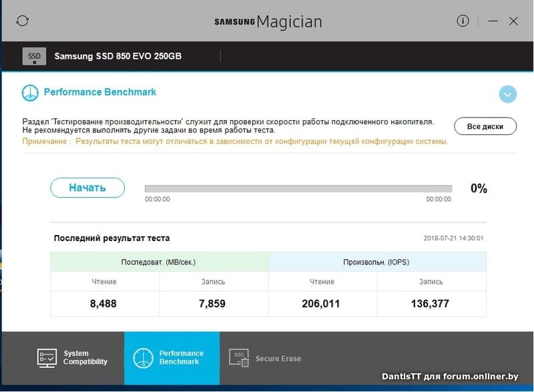Select the Secure Erase tab
Viewport: 534px width, 392px height.
coord(267,359)
